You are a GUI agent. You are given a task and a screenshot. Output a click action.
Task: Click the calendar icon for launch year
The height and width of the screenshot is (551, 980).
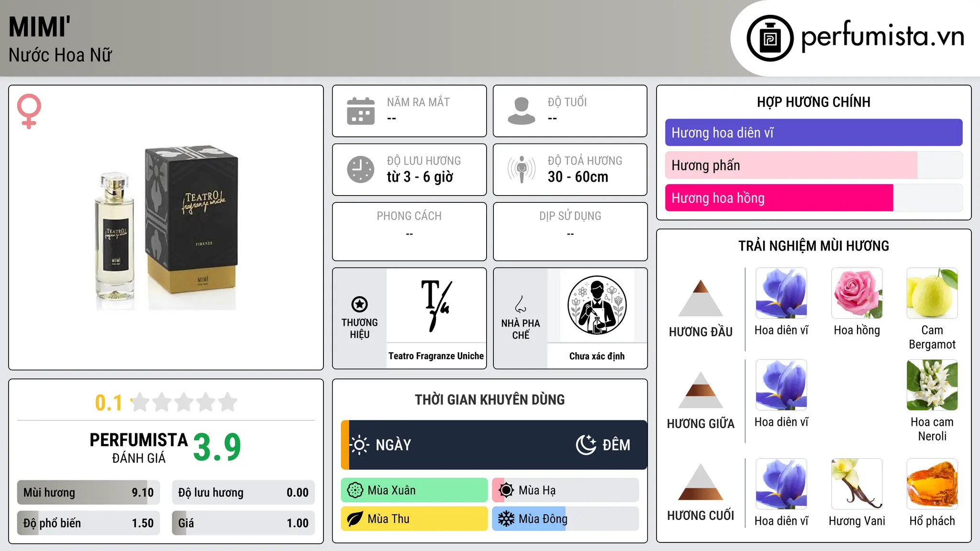(x=361, y=111)
